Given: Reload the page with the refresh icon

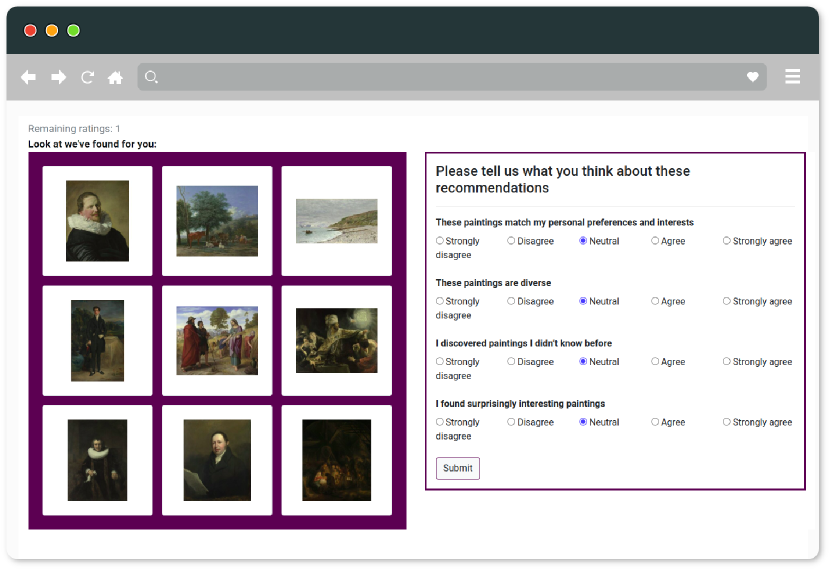Looking at the screenshot, I should [x=88, y=77].
